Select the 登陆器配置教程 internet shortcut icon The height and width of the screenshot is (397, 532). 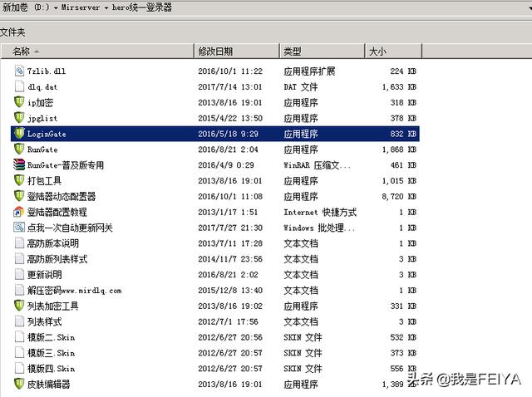click(19, 212)
